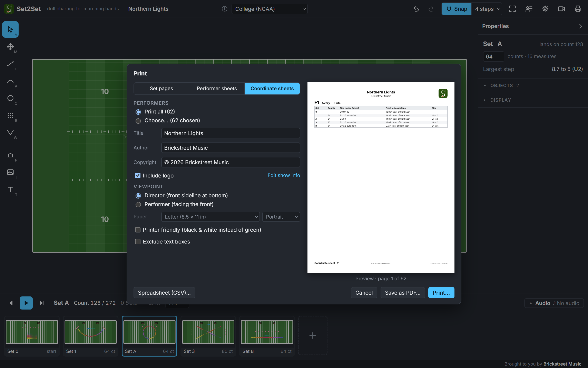588x368 pixels.
Task: Select the Print all (62) radio button
Action: [x=138, y=112]
